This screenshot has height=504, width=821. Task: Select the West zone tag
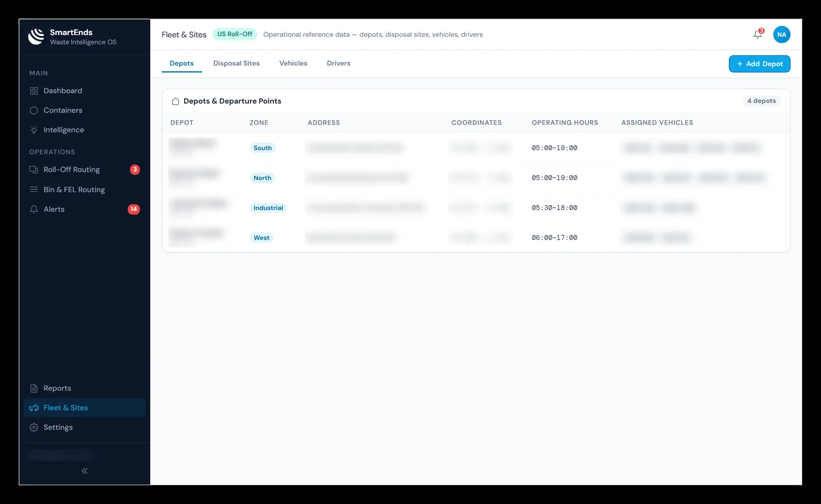click(x=261, y=238)
